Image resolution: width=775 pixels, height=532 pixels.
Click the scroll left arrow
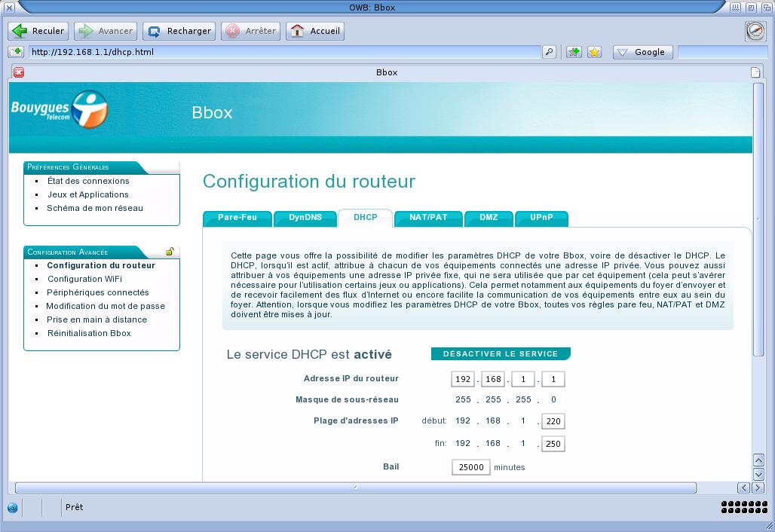tap(743, 488)
